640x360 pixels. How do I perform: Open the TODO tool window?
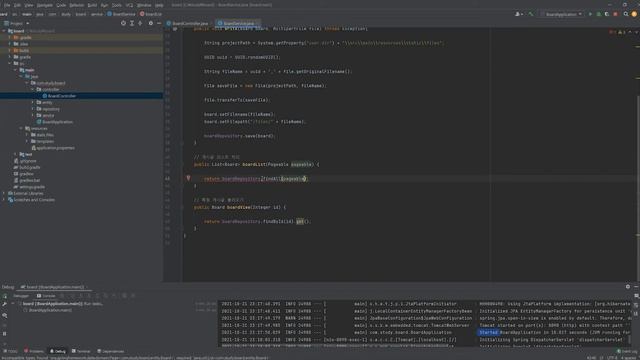pos(10,351)
